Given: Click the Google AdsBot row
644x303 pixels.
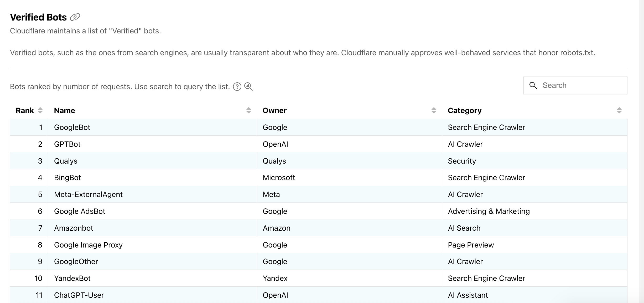Looking at the screenshot, I should point(80,211).
